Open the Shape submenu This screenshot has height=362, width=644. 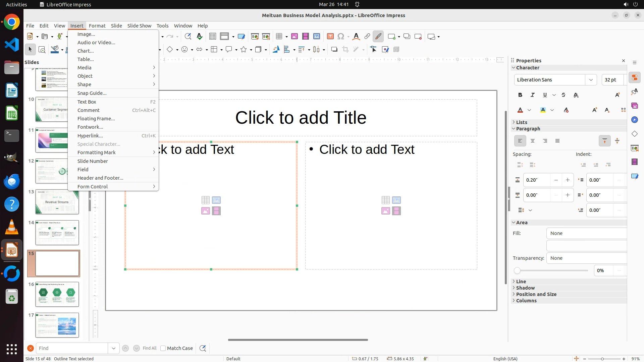[84, 84]
